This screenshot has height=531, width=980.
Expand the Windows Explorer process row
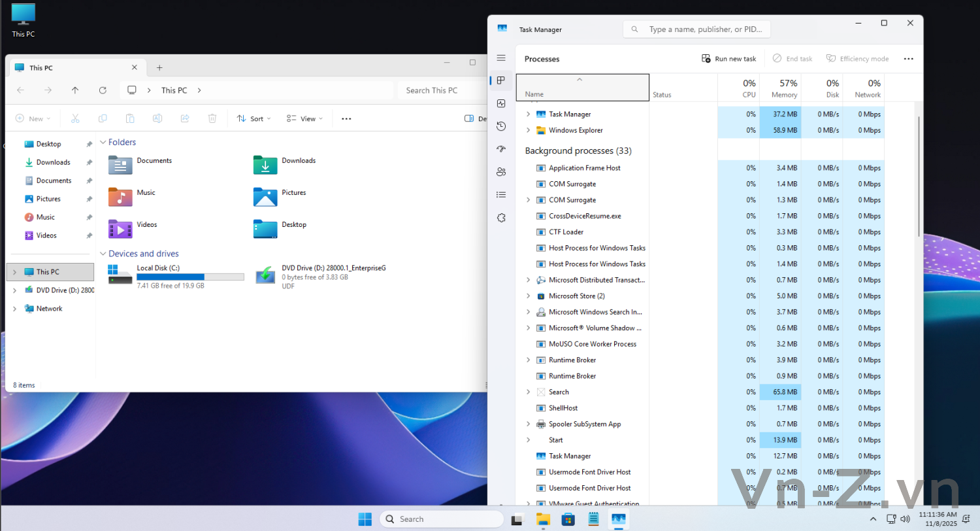click(528, 130)
